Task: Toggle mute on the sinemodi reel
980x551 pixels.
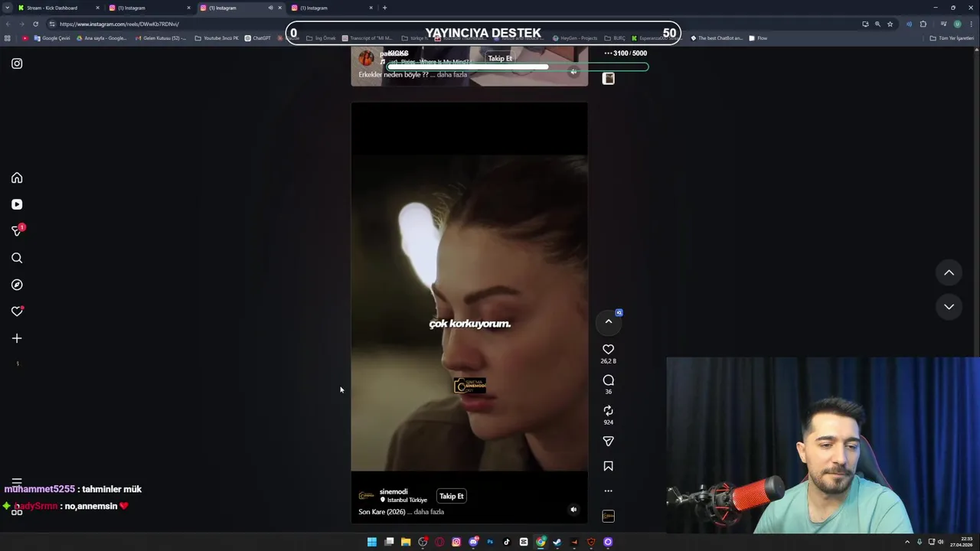Action: (573, 509)
